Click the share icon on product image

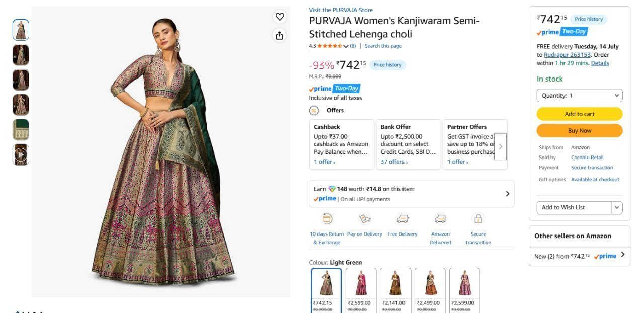coord(280,35)
